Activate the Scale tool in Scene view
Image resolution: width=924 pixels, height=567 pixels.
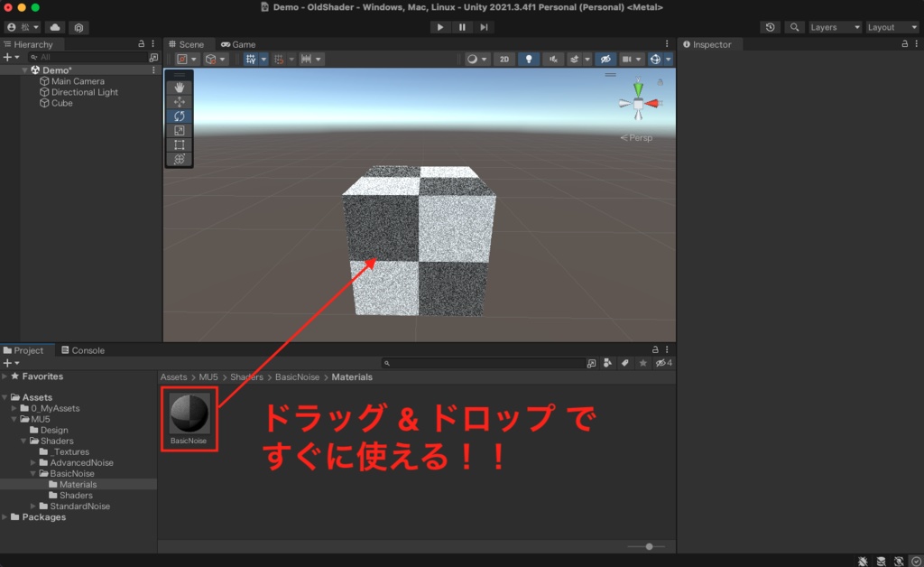click(178, 130)
